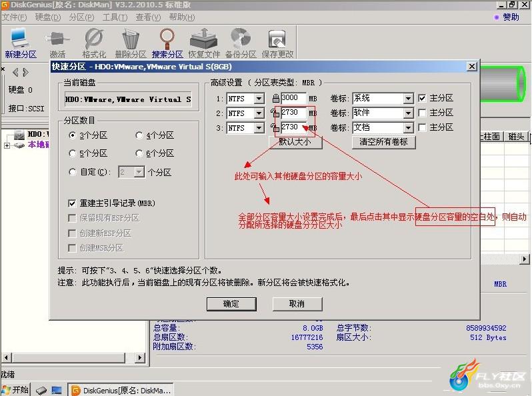Check 主分区 for partition 2
Image resolution: width=532 pixels, height=396 pixels.
[422, 113]
